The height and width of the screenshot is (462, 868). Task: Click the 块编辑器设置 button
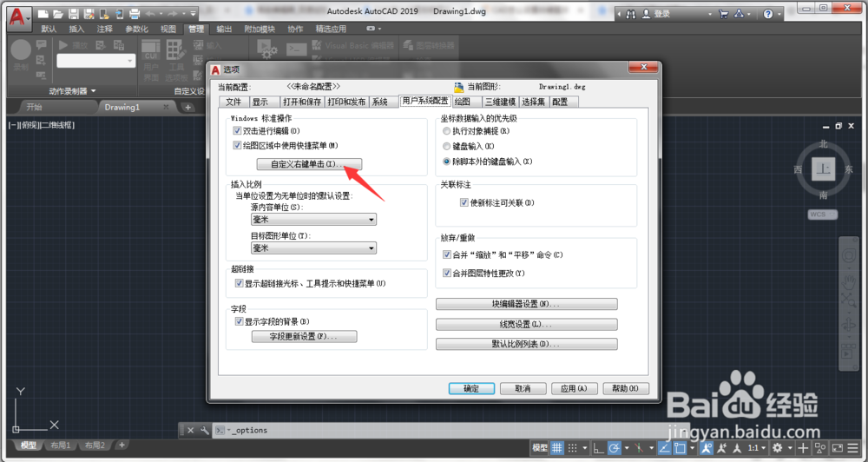tap(527, 304)
